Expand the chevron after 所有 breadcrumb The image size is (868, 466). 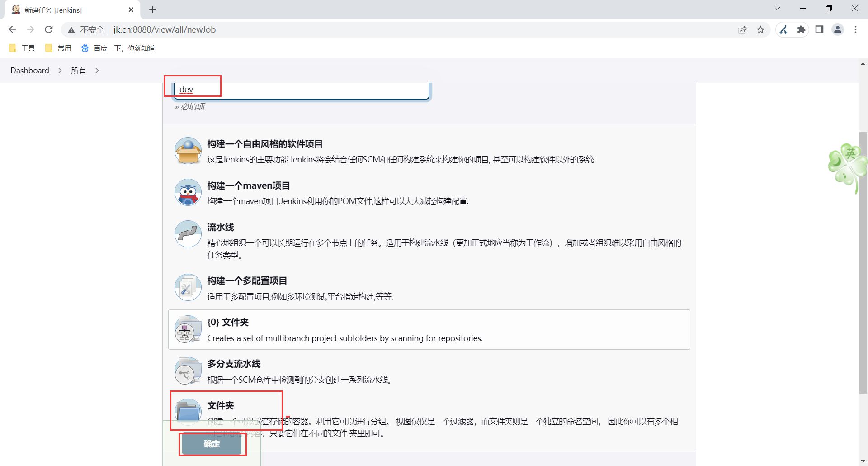[97, 71]
